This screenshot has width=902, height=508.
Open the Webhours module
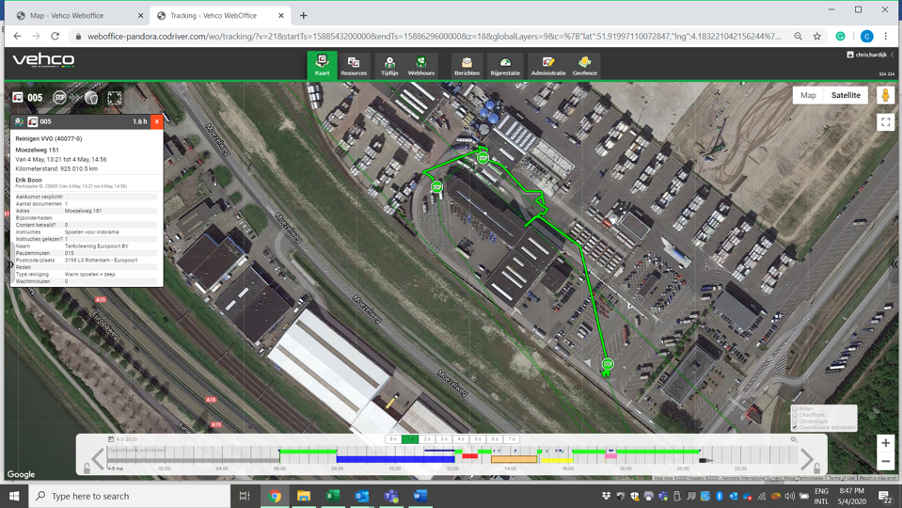pos(421,66)
